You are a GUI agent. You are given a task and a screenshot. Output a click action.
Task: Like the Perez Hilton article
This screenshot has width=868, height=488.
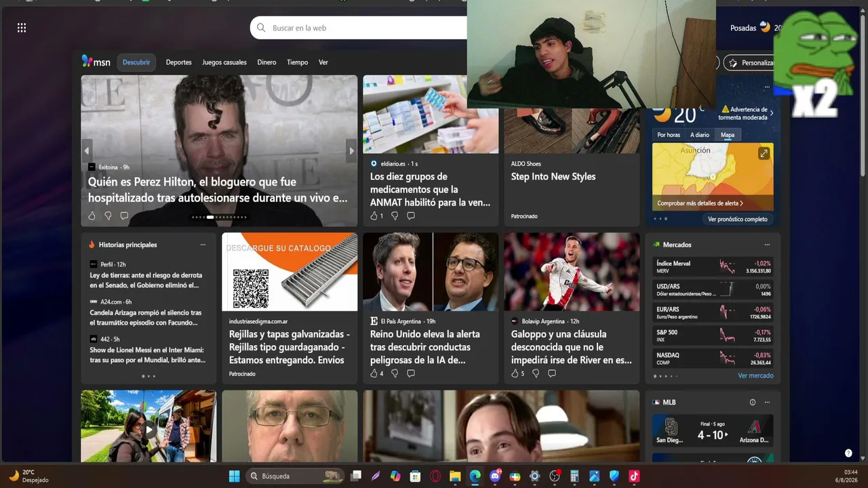(x=92, y=216)
